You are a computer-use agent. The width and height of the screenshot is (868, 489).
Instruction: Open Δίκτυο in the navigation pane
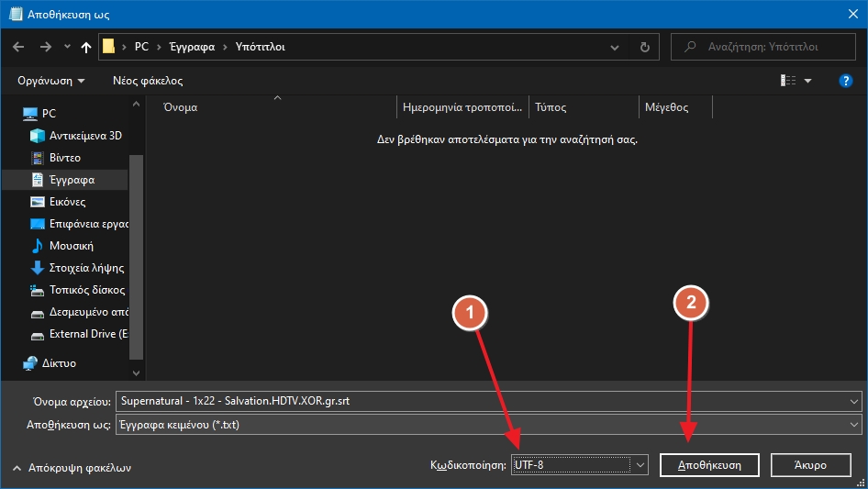point(59,363)
